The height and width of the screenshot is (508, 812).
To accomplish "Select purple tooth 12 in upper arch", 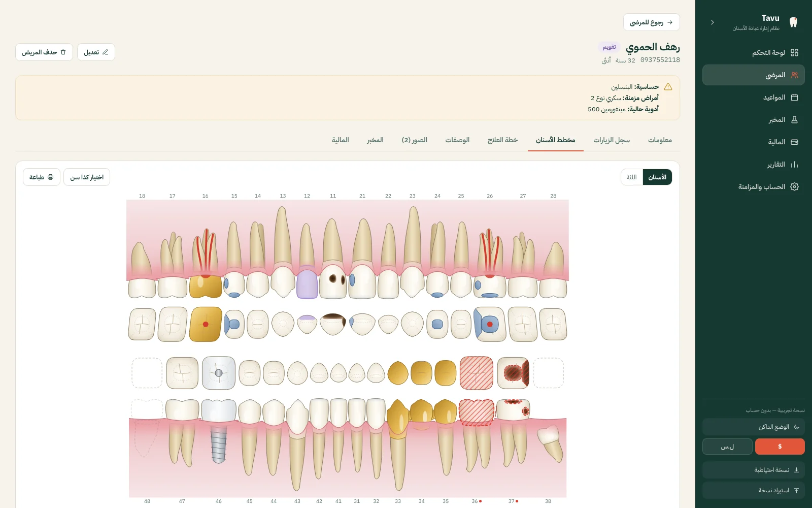I will tap(307, 282).
